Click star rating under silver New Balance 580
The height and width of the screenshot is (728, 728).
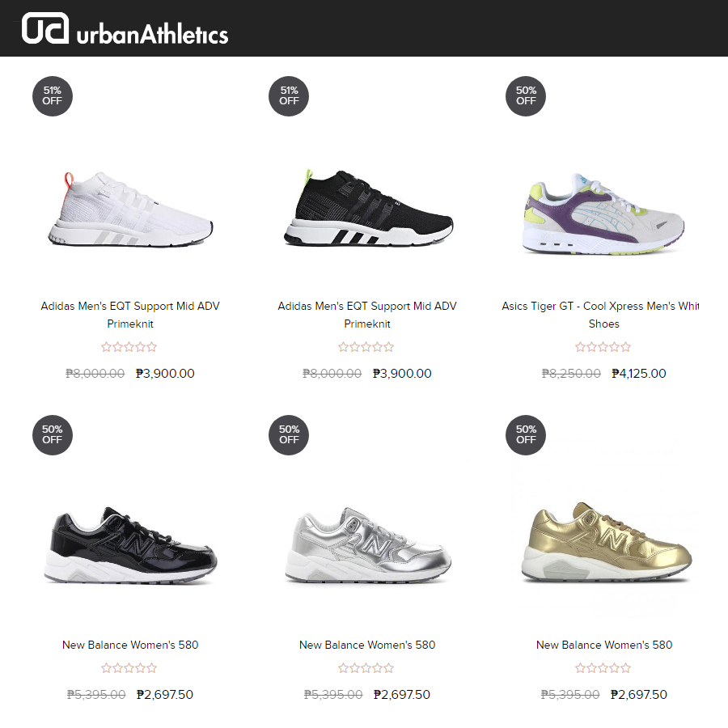tap(366, 668)
